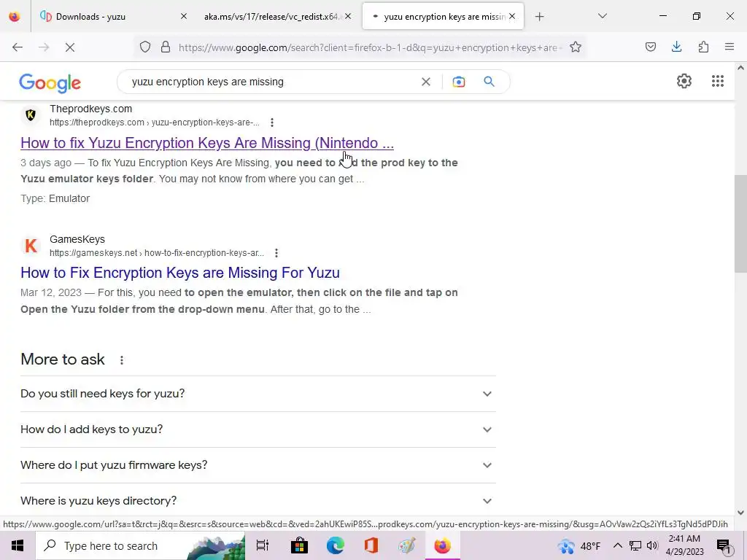This screenshot has width=747, height=560.
Task: Open options dots next to More to ask
Action: (122, 360)
